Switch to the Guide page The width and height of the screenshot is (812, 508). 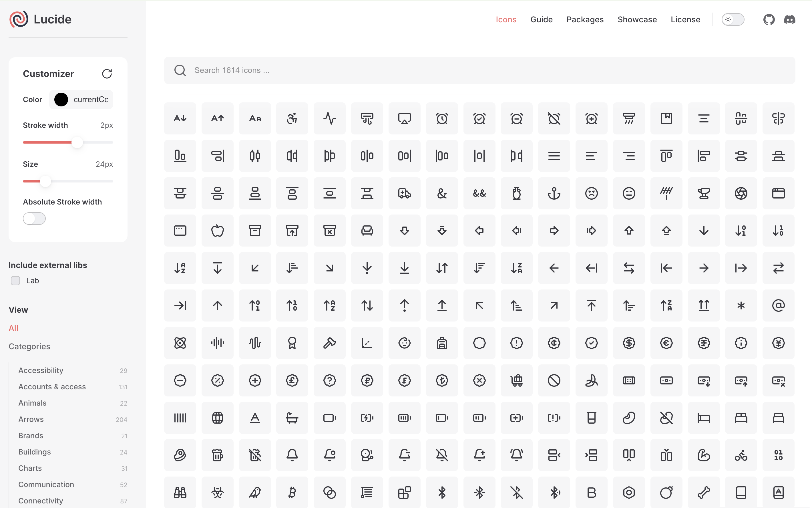click(541, 19)
